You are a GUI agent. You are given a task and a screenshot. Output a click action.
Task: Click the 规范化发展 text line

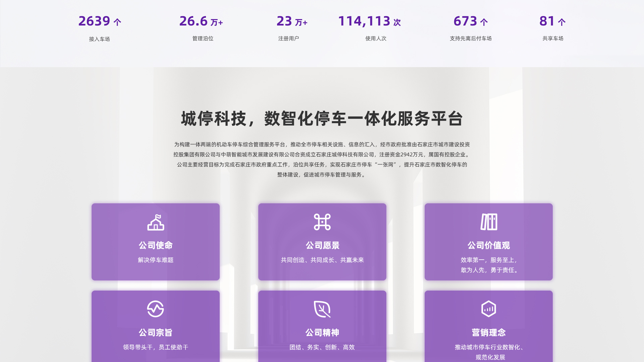click(x=490, y=357)
